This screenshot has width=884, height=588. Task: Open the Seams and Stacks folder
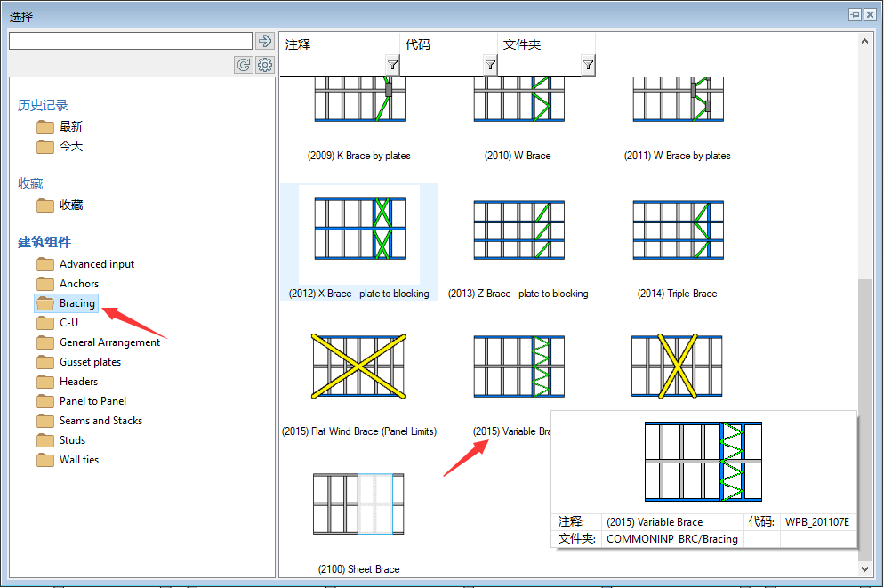(x=89, y=421)
